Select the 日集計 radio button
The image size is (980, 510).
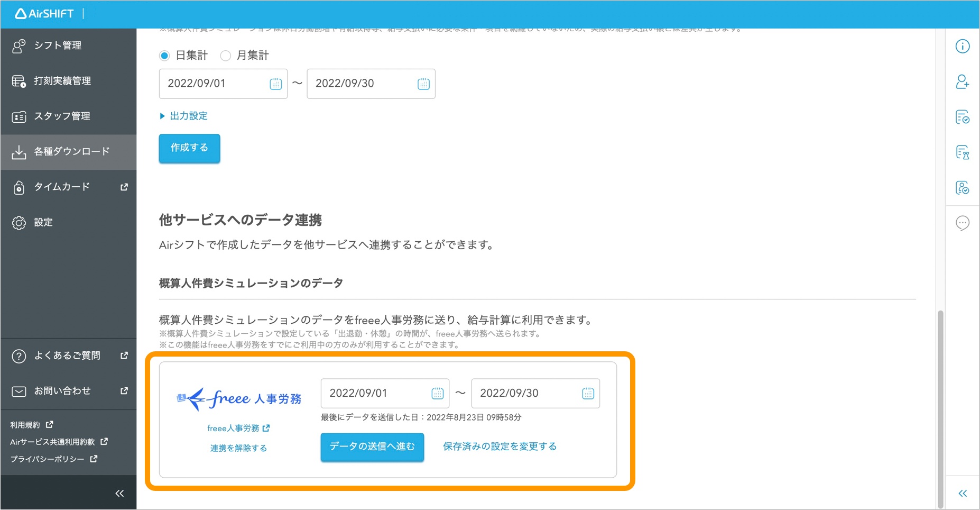[x=164, y=55]
